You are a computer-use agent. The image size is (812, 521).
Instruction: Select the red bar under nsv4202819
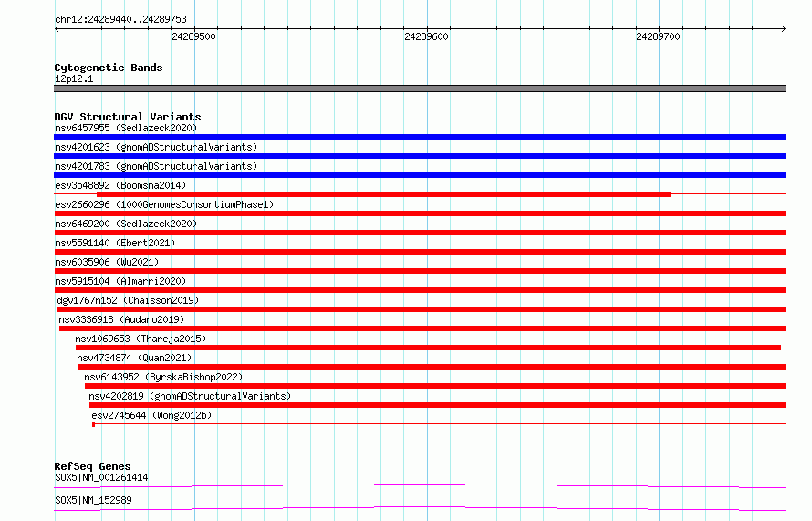(x=438, y=405)
